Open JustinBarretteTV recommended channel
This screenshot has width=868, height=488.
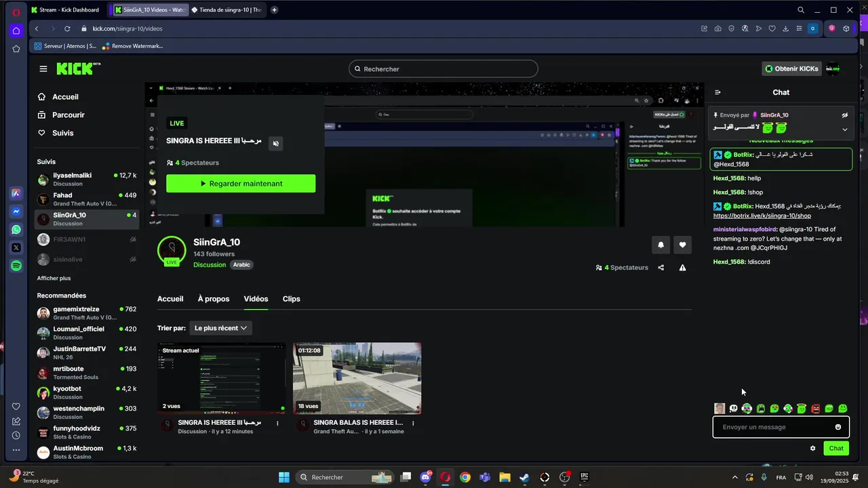click(87, 352)
